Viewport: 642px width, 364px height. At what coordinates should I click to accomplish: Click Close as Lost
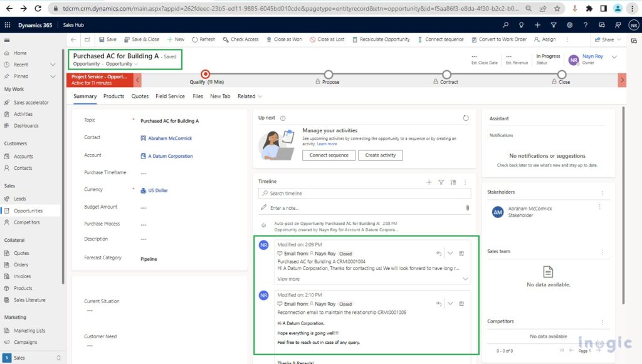(x=327, y=39)
